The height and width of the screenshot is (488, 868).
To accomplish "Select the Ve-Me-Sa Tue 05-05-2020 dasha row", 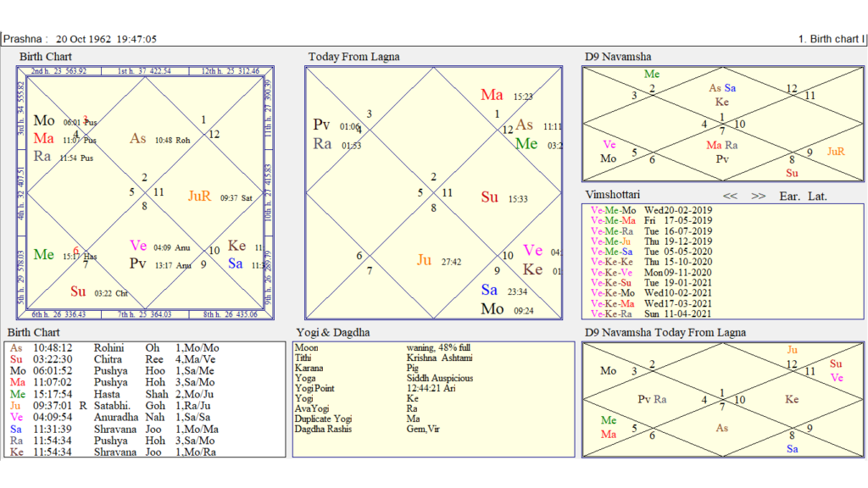I will tap(651, 251).
